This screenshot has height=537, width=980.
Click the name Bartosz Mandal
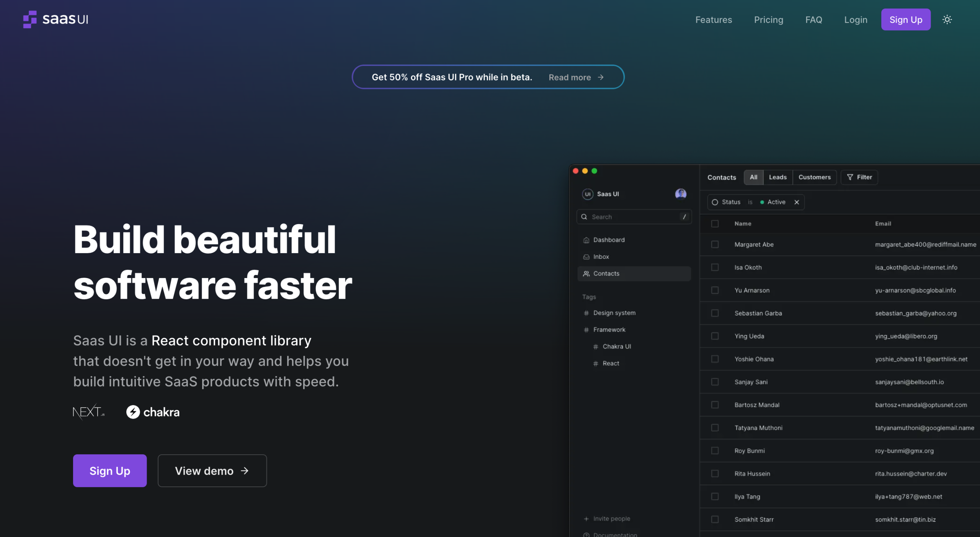(x=757, y=405)
